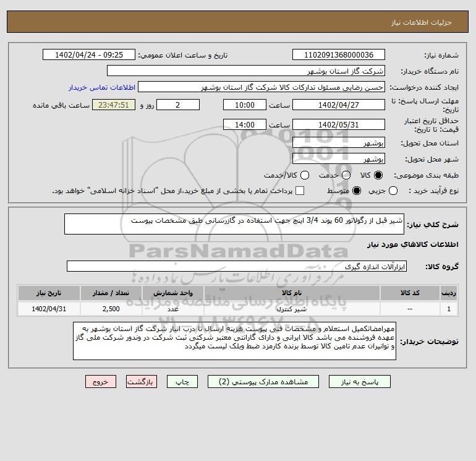This screenshot has width=476, height=461.
Task: Select the خدمت radio button
Action: click(x=346, y=175)
